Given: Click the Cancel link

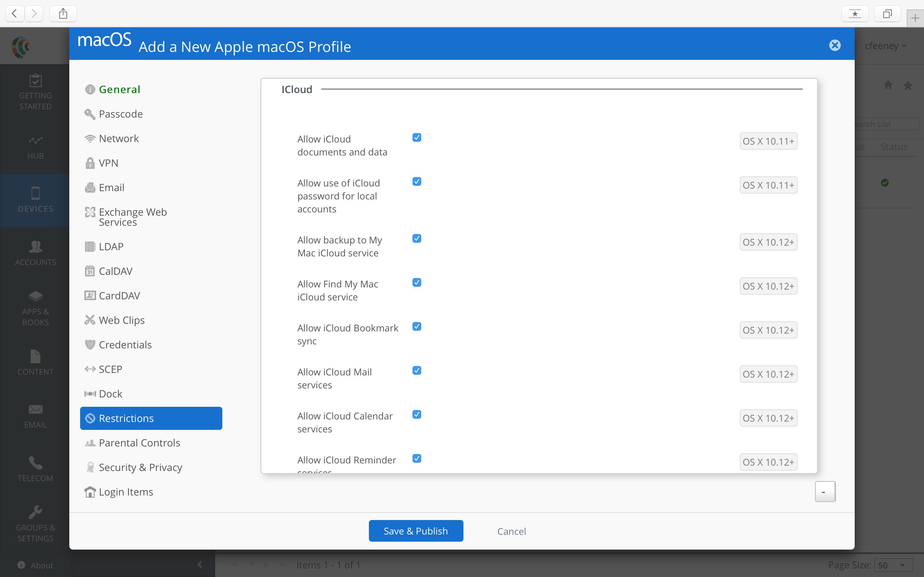Looking at the screenshot, I should [511, 531].
